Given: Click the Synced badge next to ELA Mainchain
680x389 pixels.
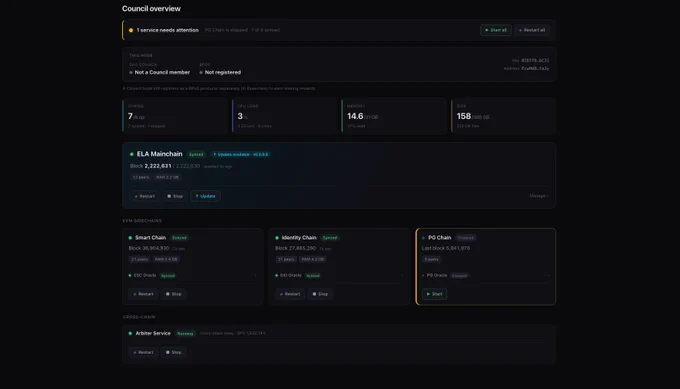Looking at the screenshot, I should (x=196, y=154).
